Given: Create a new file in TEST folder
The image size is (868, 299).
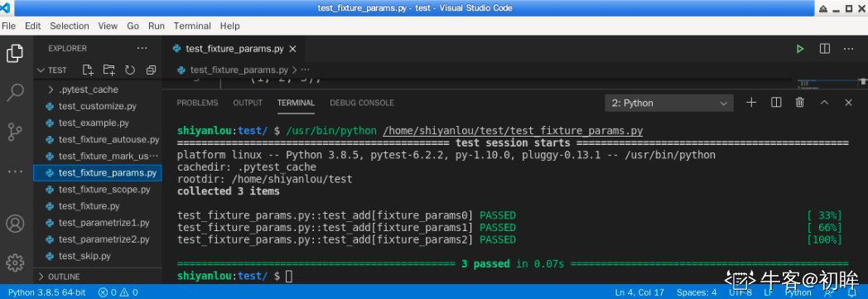Looking at the screenshot, I should pyautogui.click(x=88, y=70).
